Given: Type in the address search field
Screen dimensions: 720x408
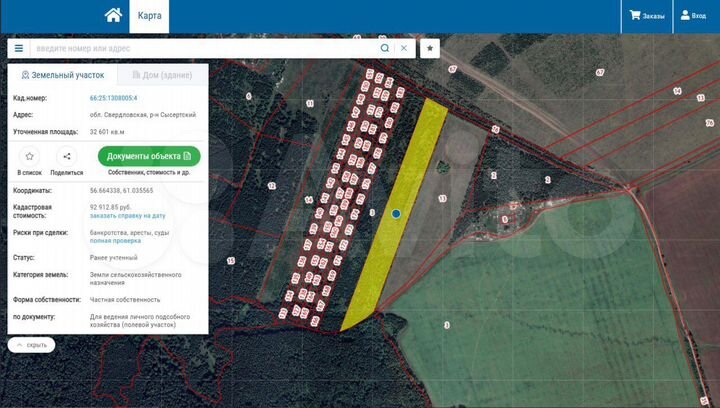Looking at the screenshot, I should point(200,48).
